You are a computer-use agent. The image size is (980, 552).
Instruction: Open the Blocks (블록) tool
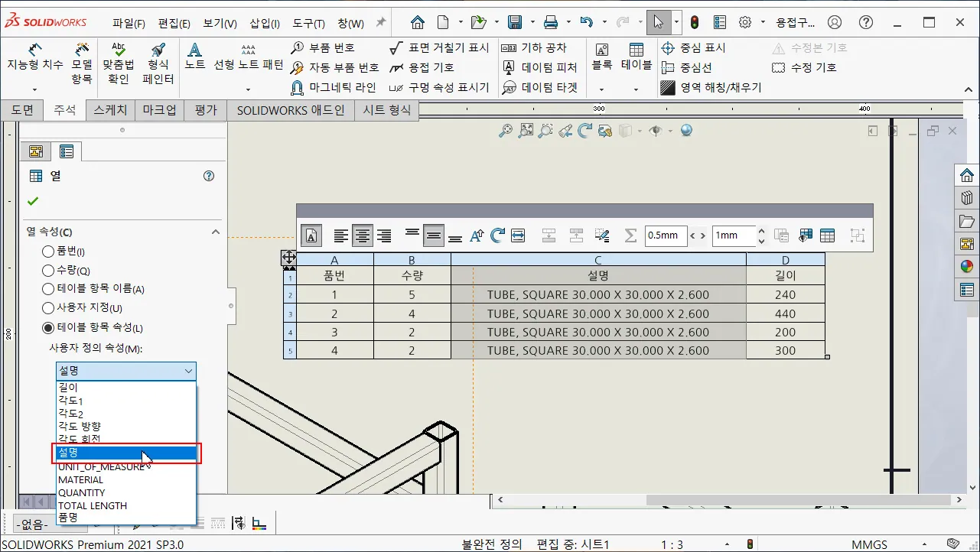pyautogui.click(x=601, y=57)
